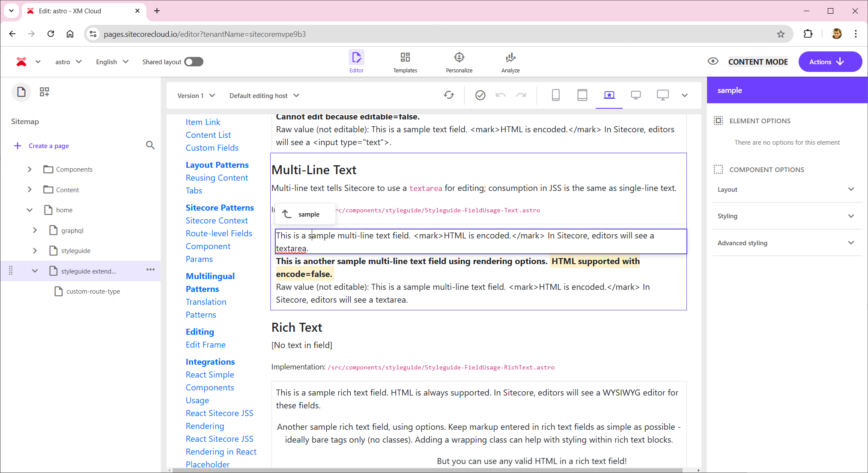Click the circular checkmark icon in toolbar
This screenshot has width=868, height=473.
pos(480,95)
